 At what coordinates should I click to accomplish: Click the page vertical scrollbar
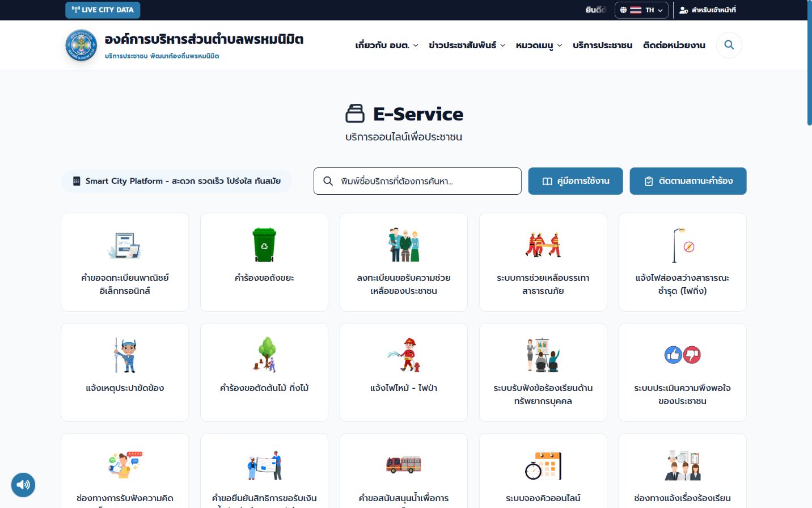809,62
